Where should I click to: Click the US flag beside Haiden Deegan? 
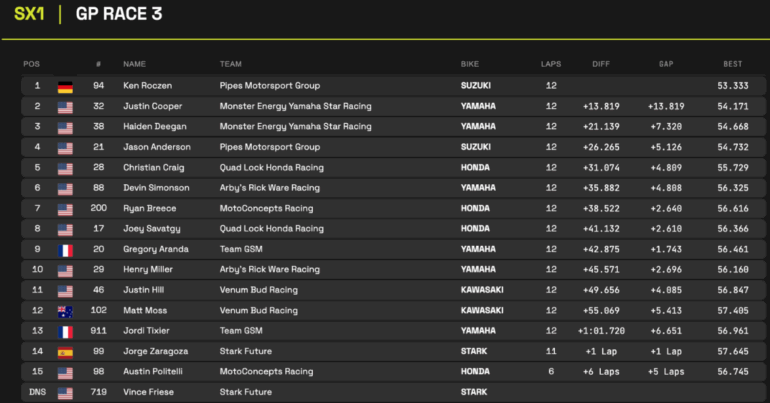(66, 127)
